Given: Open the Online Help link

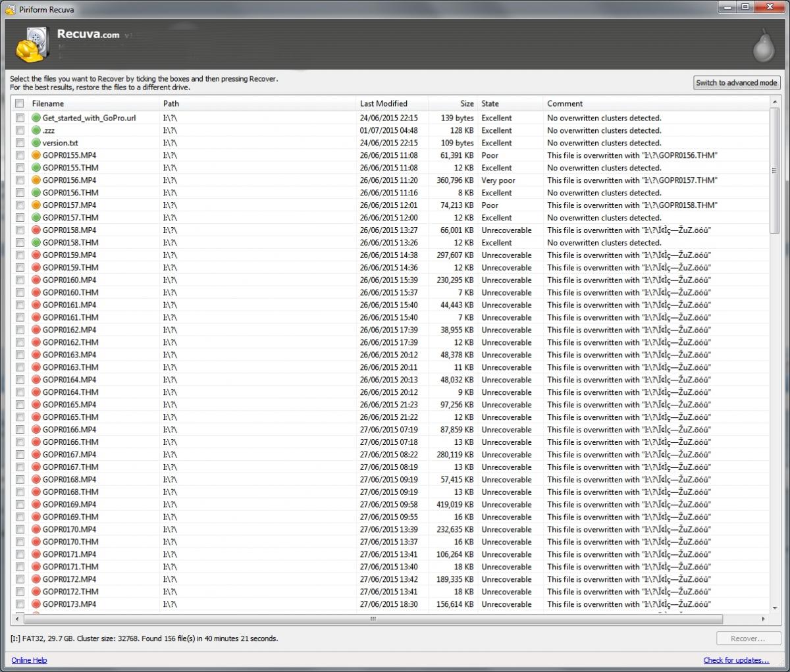Looking at the screenshot, I should click(x=29, y=660).
